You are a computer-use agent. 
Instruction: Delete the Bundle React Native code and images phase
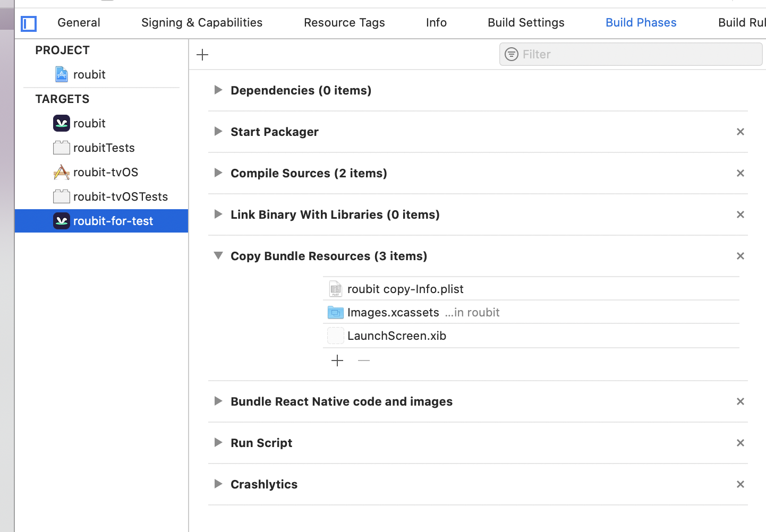741,401
